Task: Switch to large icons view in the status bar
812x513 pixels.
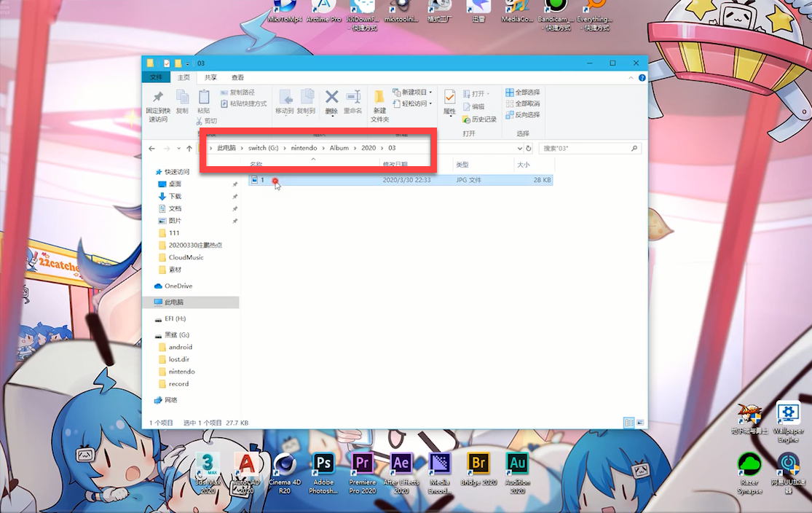Action: point(640,423)
